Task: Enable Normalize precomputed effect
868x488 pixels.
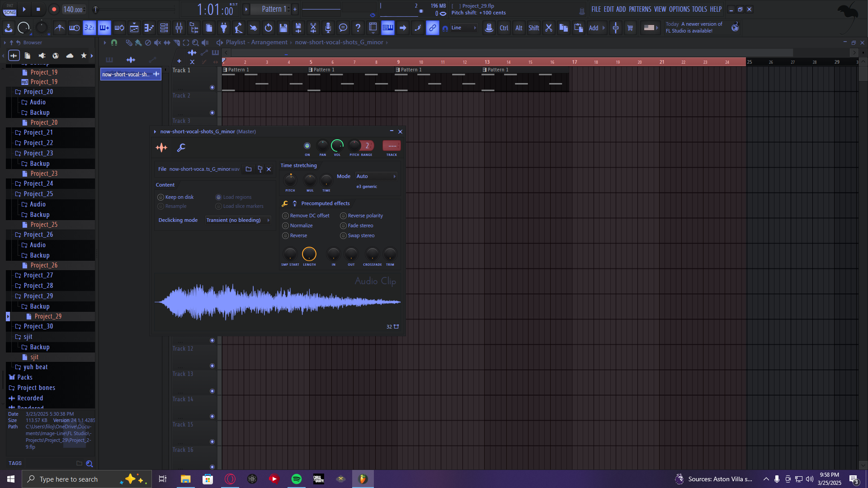Action: [297, 225]
